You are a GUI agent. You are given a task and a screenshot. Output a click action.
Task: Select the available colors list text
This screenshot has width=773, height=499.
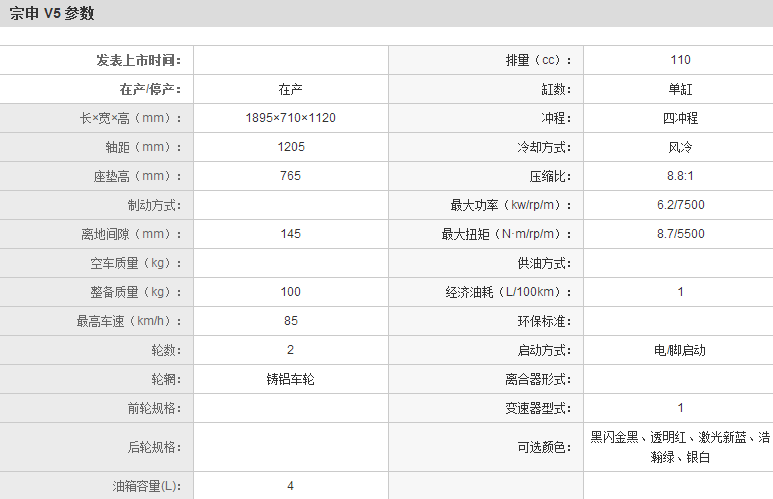coord(680,447)
